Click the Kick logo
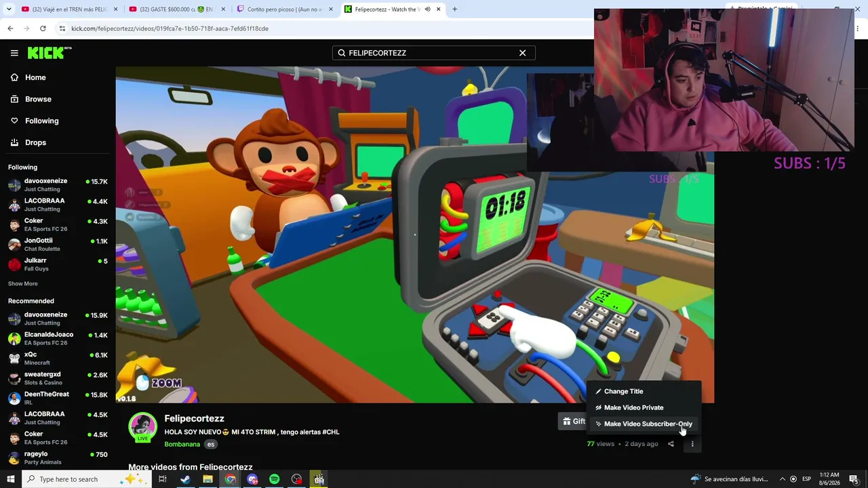Screen dimensions: 868x488 coord(50,53)
